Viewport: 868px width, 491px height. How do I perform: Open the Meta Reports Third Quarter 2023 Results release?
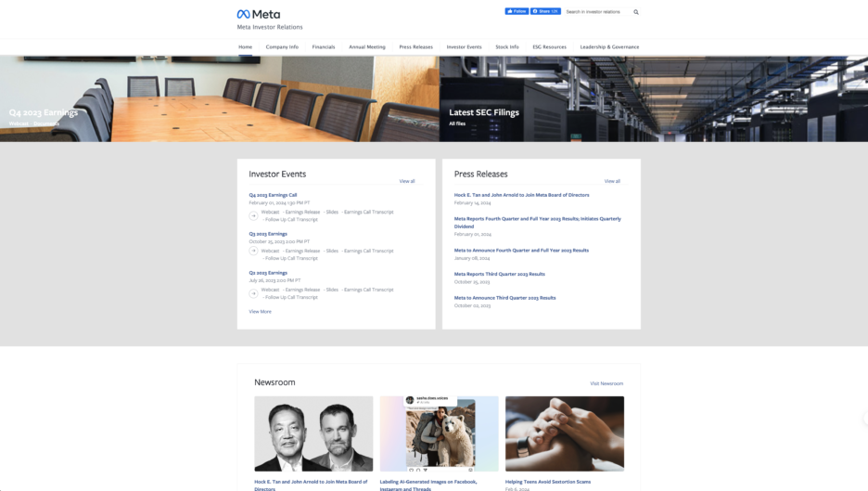click(499, 274)
